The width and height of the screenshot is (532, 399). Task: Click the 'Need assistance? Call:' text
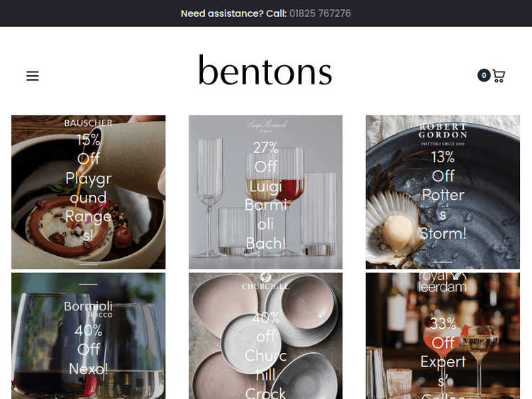tap(234, 13)
